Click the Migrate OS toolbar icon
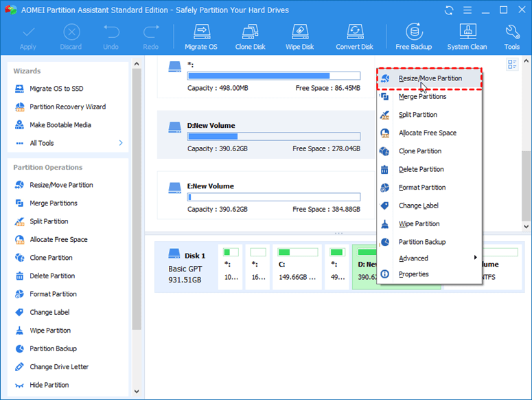Viewport: 532px width, 400px height. click(x=201, y=32)
